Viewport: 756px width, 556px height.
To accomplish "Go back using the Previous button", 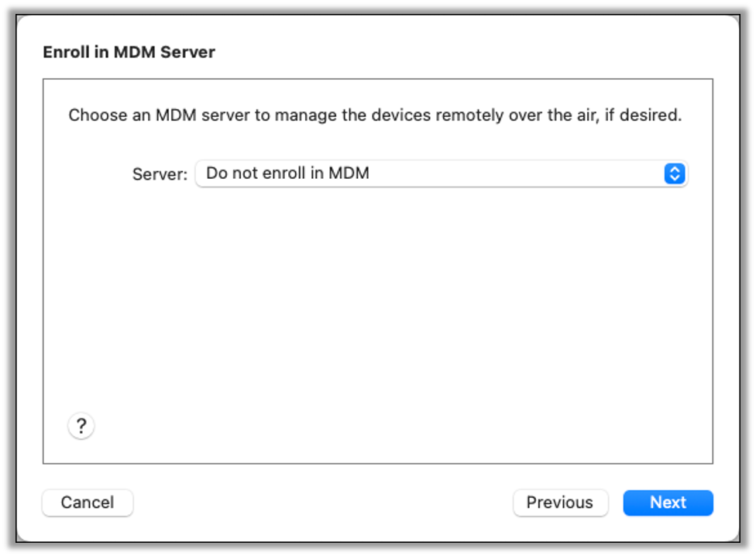I will [560, 503].
